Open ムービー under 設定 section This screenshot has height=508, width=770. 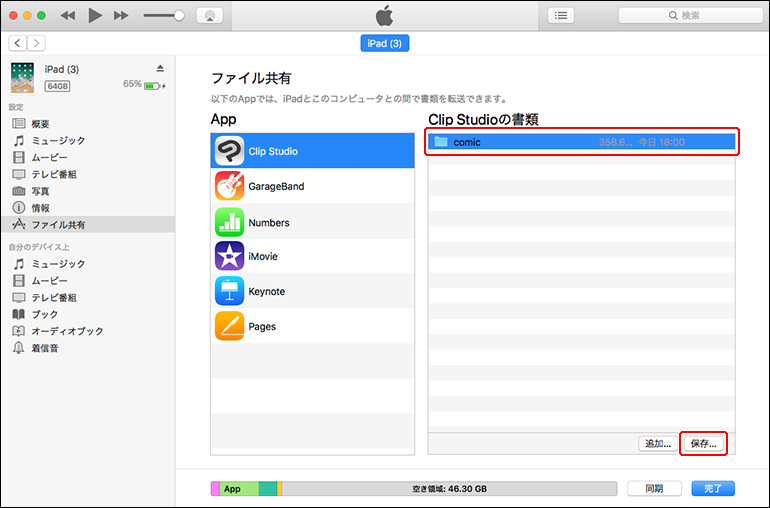(x=87, y=157)
